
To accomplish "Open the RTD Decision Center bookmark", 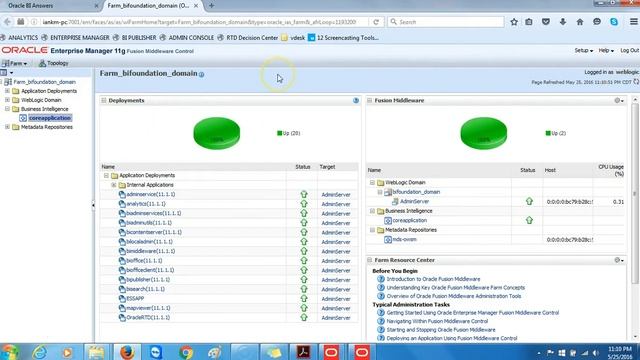I will (248, 38).
